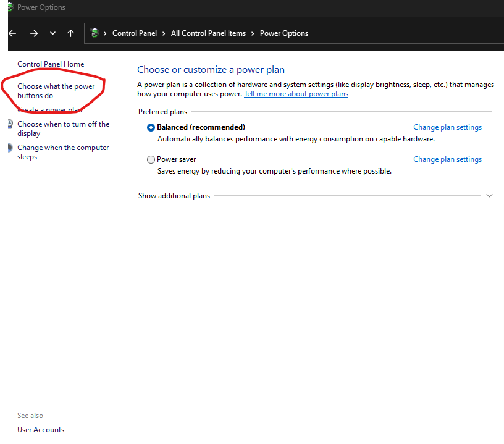This screenshot has height=444, width=504.
Task: Open the recent locations dropdown chevron
Action: [52, 33]
